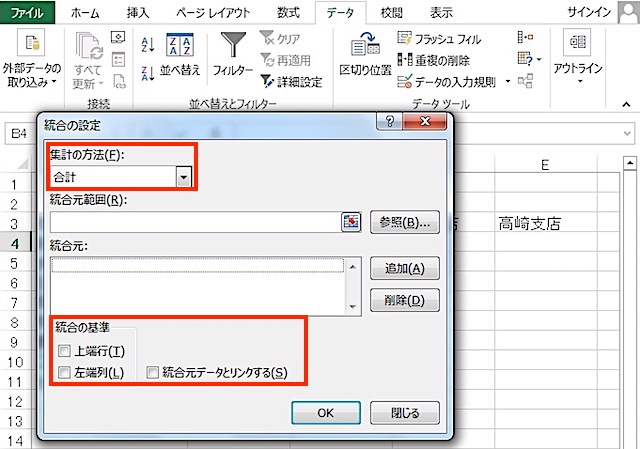Toggle the フィルター funnel
Viewport: 640px width, 449px height.
tap(233, 55)
